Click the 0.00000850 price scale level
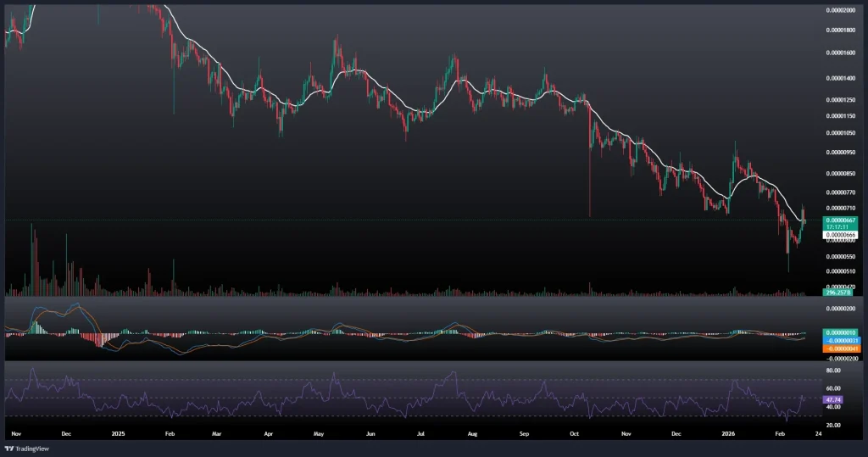This screenshot has height=457, width=868. tap(840, 173)
